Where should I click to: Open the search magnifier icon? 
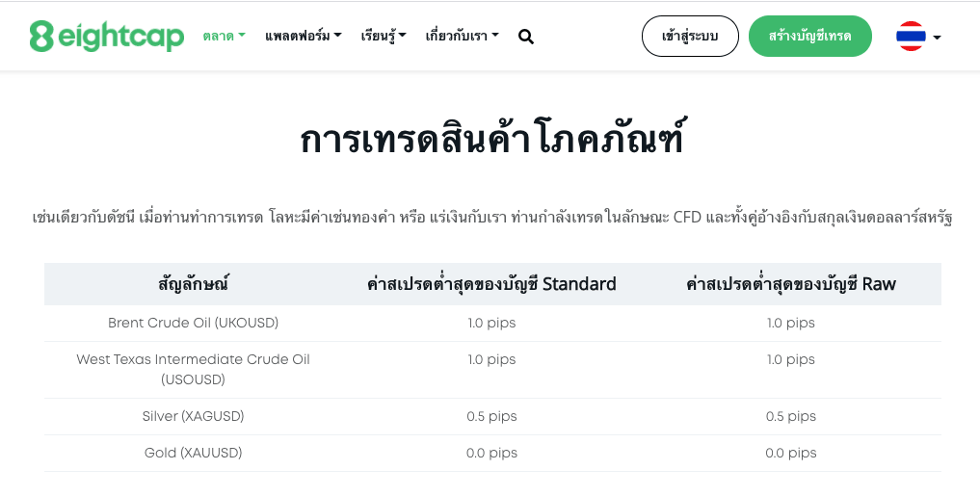coord(526,37)
